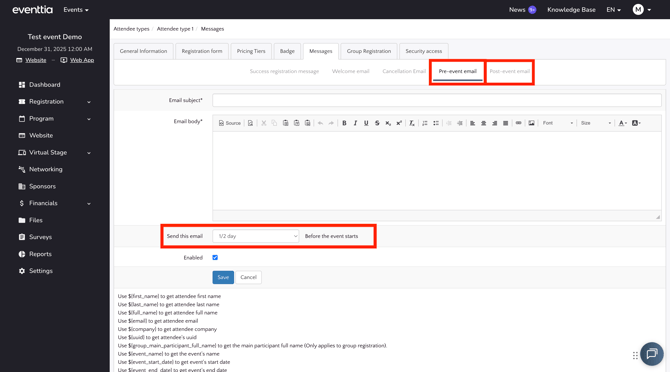The height and width of the screenshot is (372, 670).
Task: Switch to Badge tab
Action: coord(287,51)
